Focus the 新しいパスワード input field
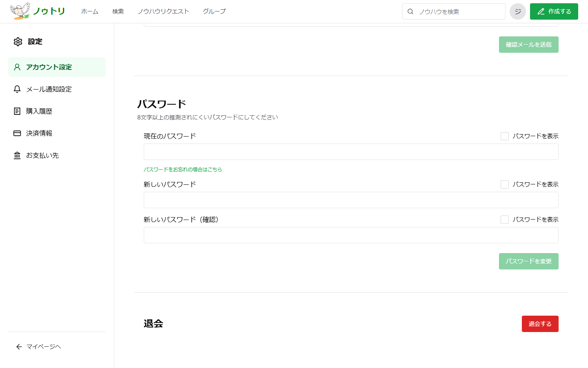 (351, 200)
